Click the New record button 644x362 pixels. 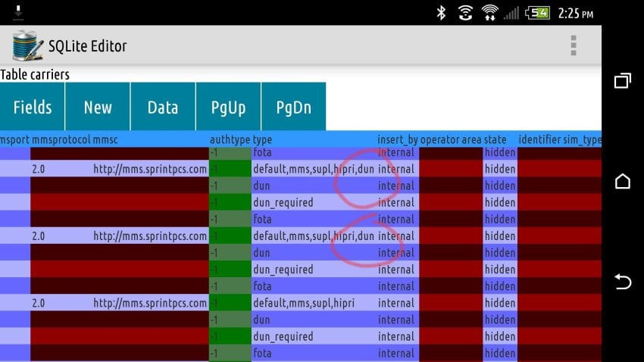pos(98,107)
